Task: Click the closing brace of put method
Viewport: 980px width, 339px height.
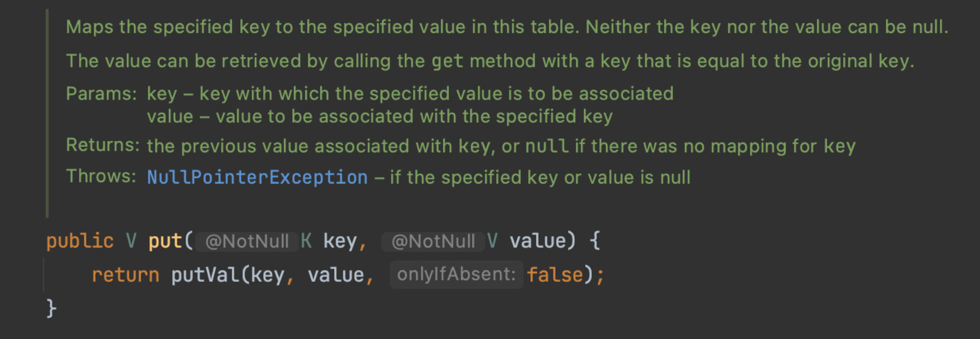Action: point(51,308)
